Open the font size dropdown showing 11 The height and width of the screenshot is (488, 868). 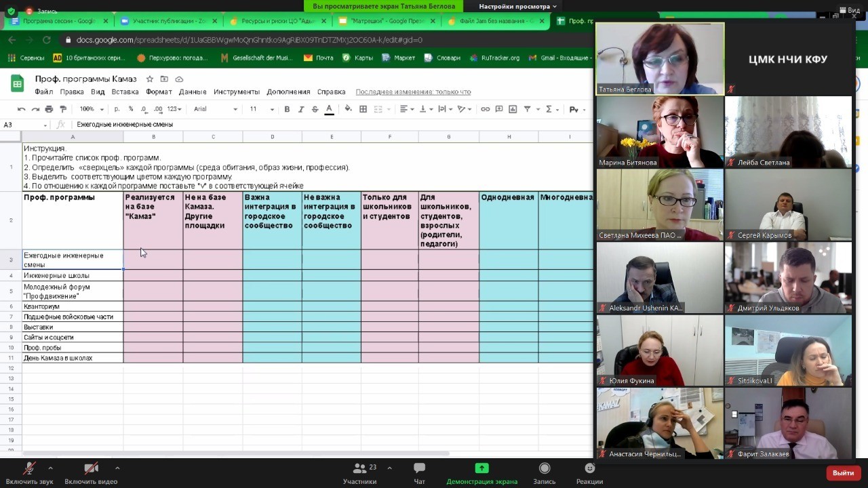pos(262,109)
